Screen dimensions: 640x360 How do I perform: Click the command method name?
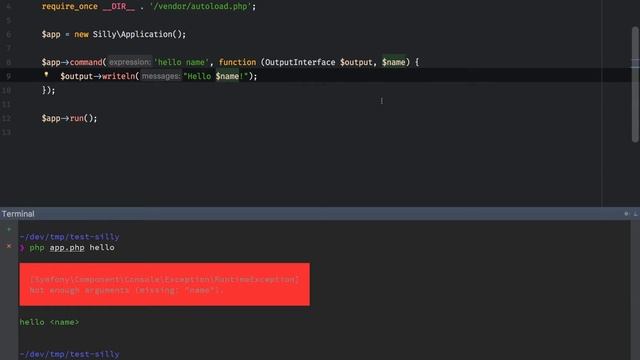[86, 62]
